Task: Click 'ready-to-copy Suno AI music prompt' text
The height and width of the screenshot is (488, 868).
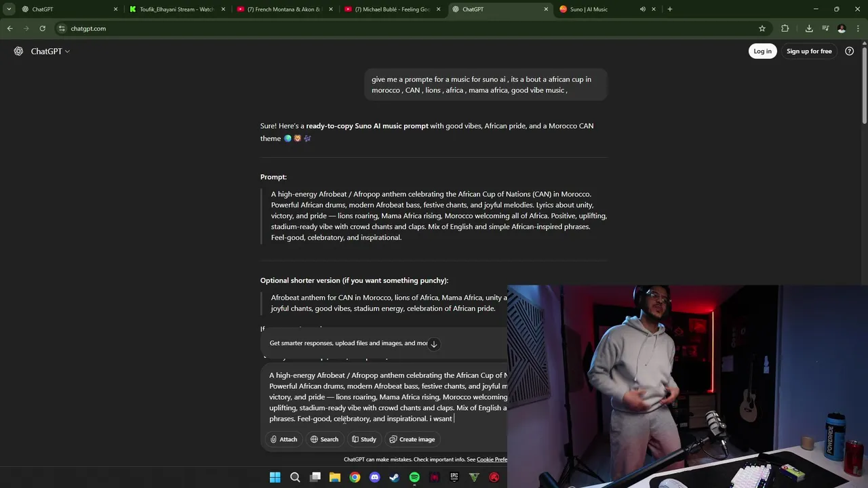Action: pos(367,126)
